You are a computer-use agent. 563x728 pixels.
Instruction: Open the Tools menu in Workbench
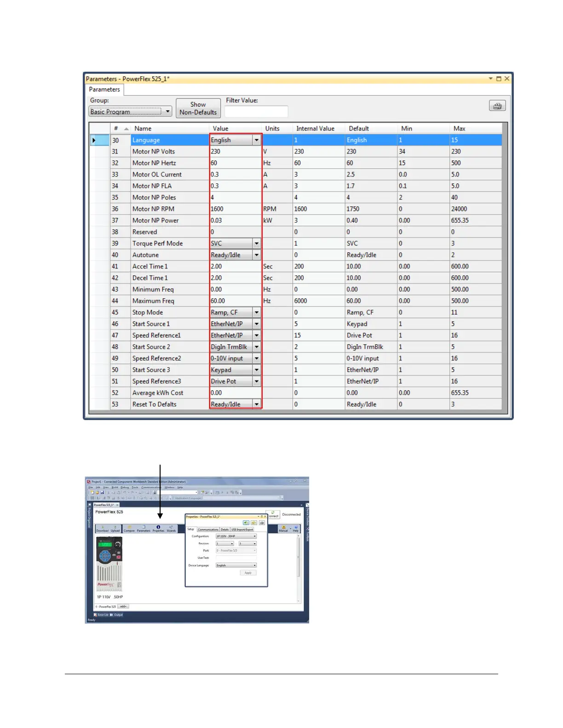click(135, 487)
